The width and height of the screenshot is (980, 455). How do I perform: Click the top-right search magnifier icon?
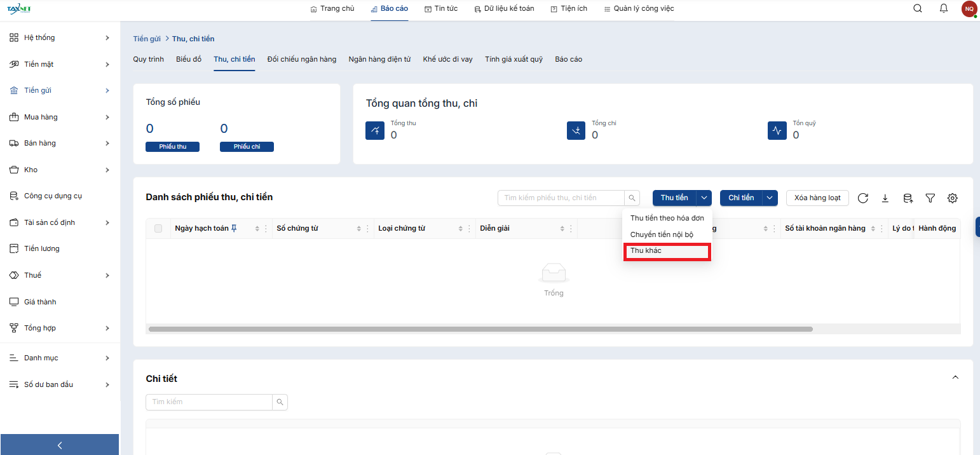pos(918,8)
